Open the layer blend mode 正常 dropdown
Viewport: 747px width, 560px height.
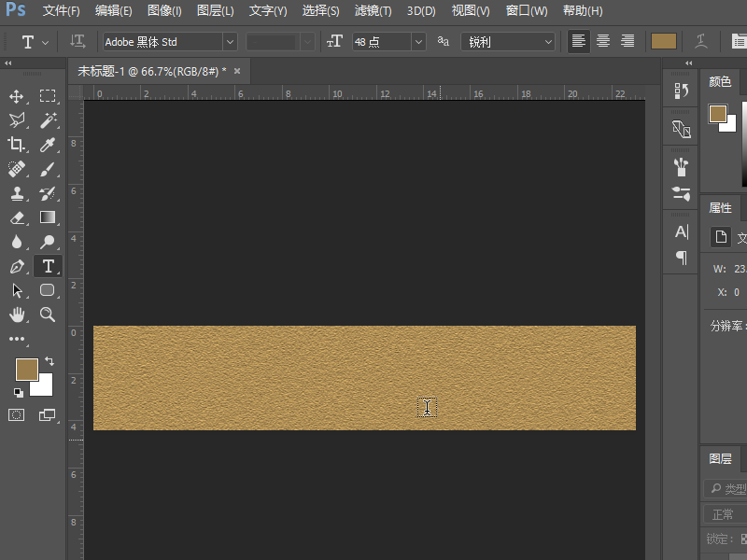pos(726,514)
